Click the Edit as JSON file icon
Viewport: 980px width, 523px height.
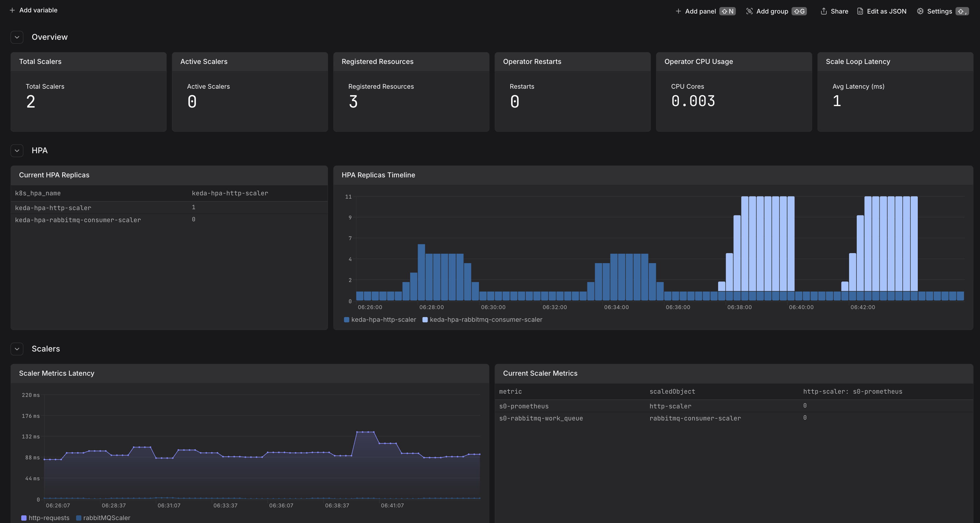[860, 11]
